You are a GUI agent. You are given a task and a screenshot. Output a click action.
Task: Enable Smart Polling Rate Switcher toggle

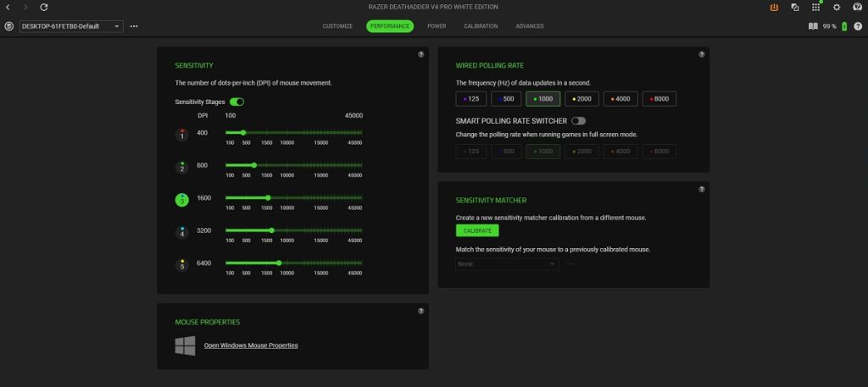578,120
